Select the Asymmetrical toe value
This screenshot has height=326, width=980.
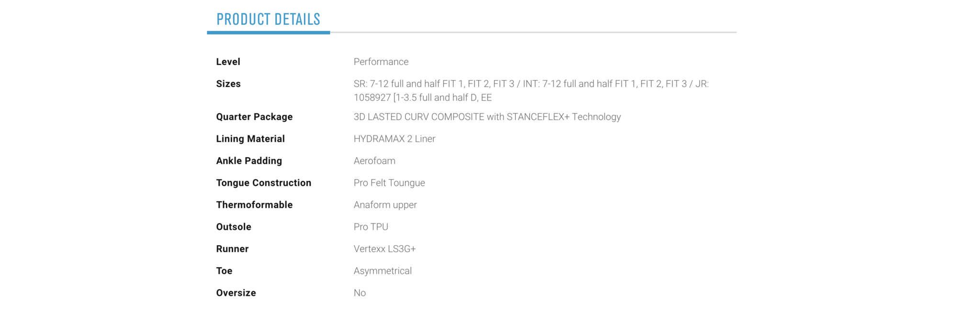pos(383,271)
